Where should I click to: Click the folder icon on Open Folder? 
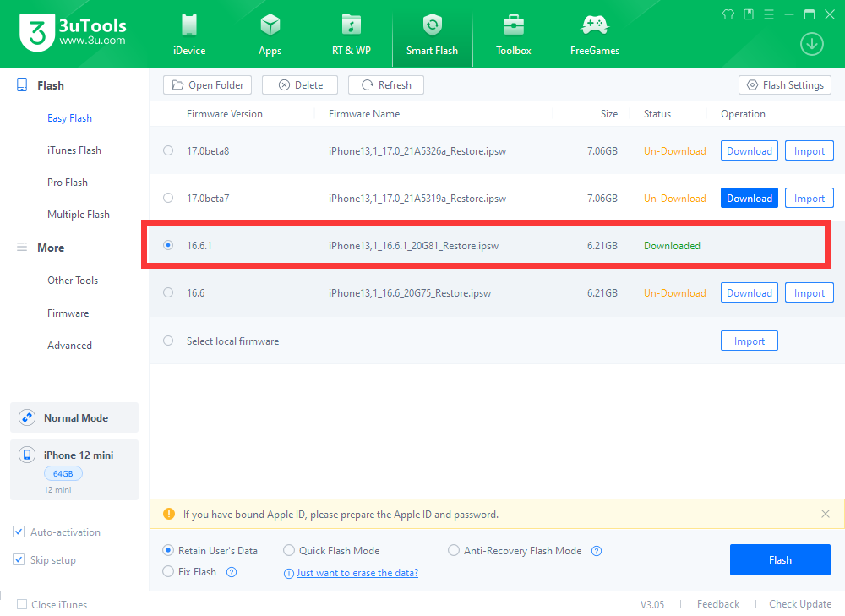[x=177, y=85]
